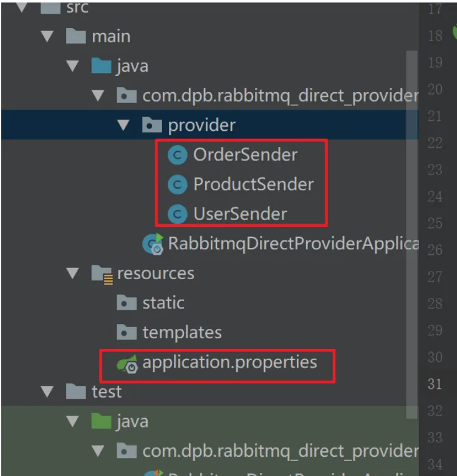Select the UserSender class
Viewport: 457px width, 476px height.
tap(240, 214)
